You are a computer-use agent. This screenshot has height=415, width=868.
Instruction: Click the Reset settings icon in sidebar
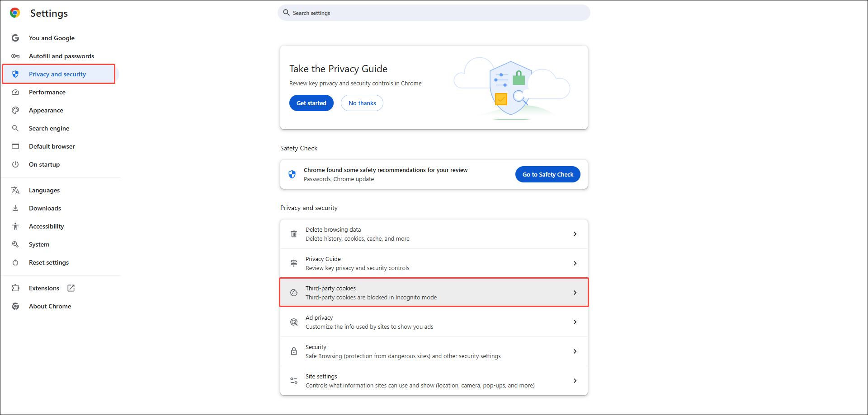(15, 262)
